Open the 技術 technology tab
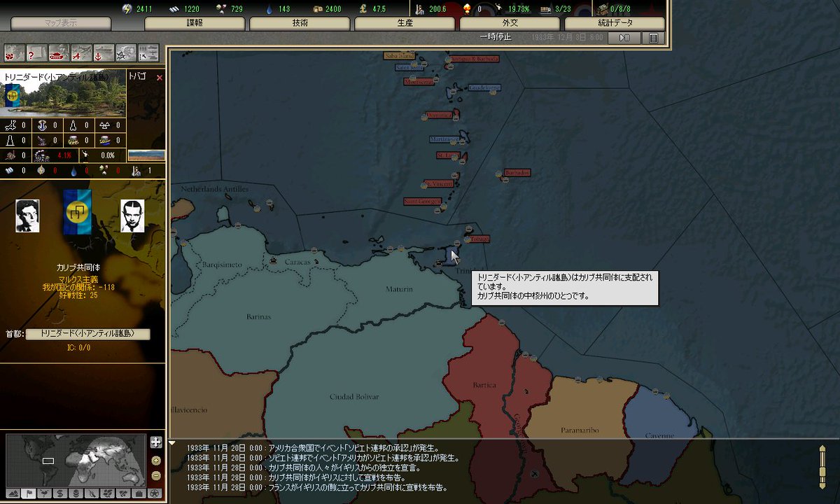Screen dimensions: 840x504 tap(300, 23)
